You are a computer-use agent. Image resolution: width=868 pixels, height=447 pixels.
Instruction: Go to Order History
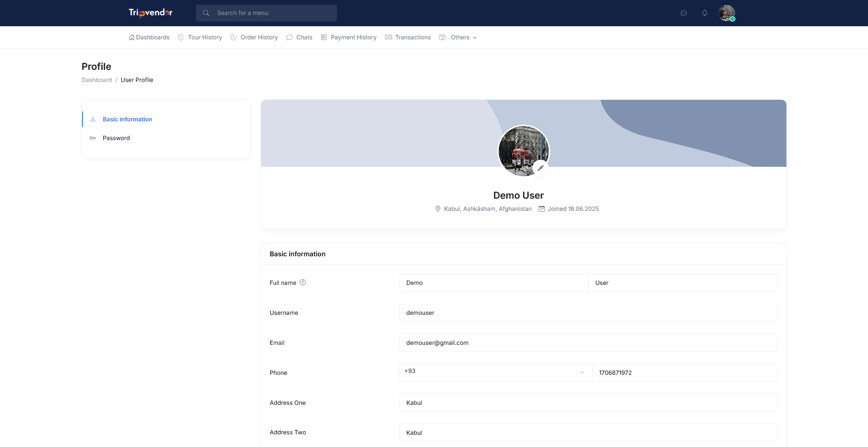click(259, 37)
